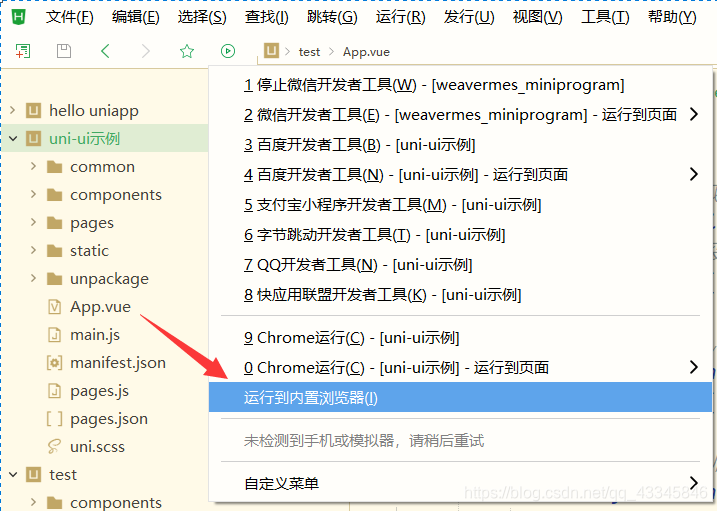
Task: Click the run play toolbar icon
Action: (x=228, y=51)
